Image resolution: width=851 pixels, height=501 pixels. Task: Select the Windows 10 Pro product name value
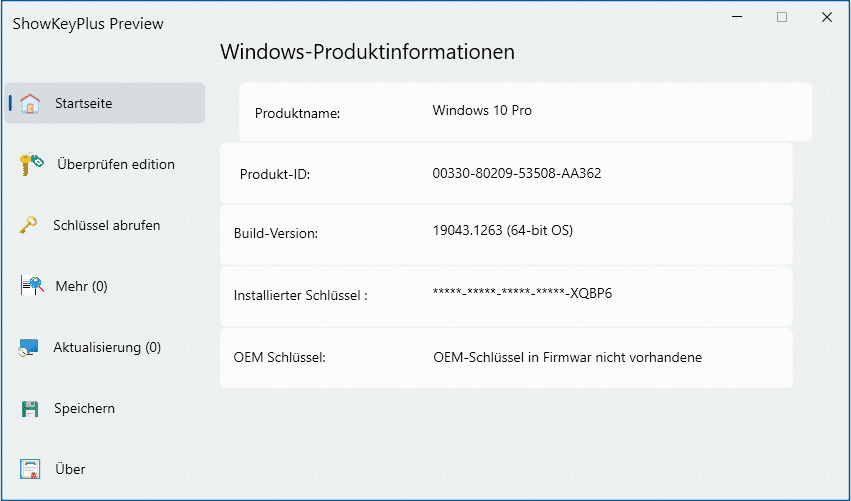(482, 110)
